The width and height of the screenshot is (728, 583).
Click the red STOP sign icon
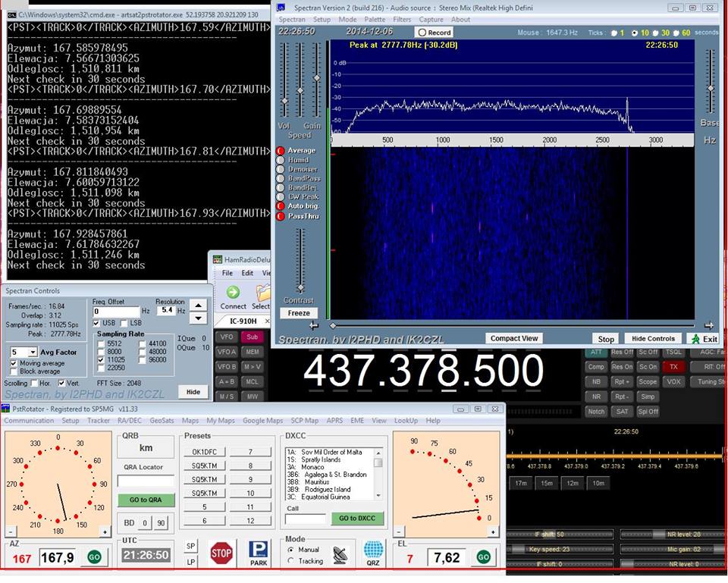coord(221,551)
